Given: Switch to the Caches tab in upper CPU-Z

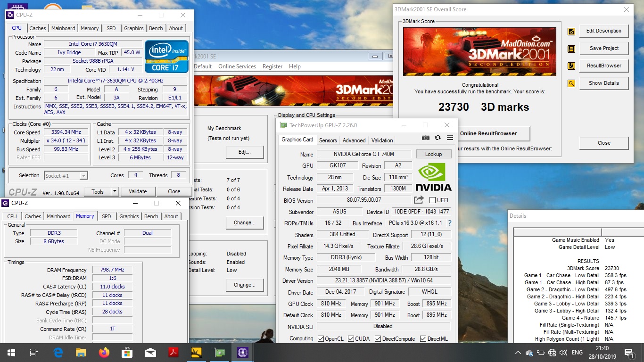Looking at the screenshot, I should pos(38,28).
